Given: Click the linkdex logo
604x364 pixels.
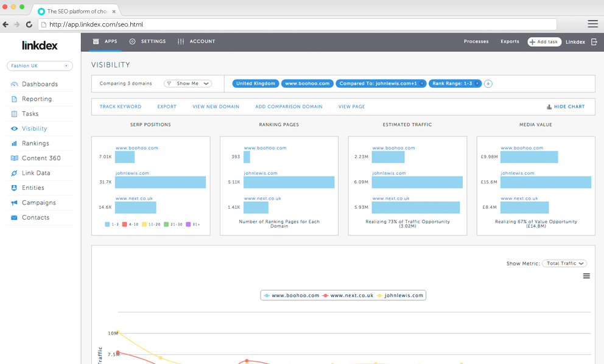Looking at the screenshot, I should coord(40,46).
